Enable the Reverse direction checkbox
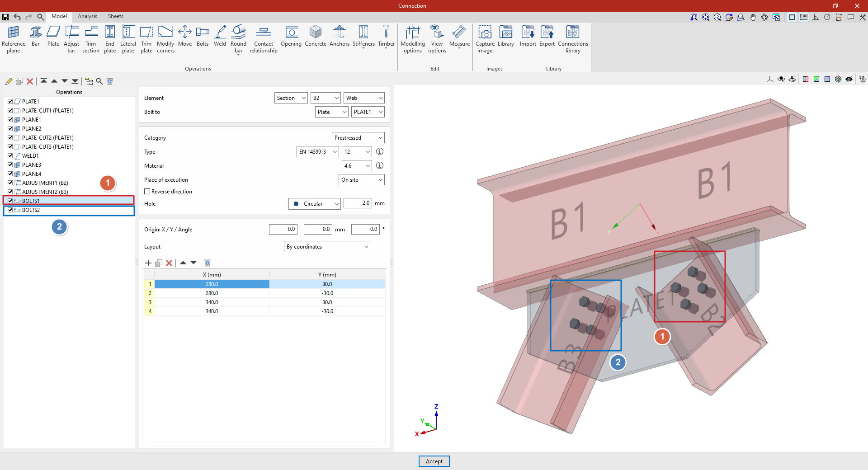 pos(147,192)
